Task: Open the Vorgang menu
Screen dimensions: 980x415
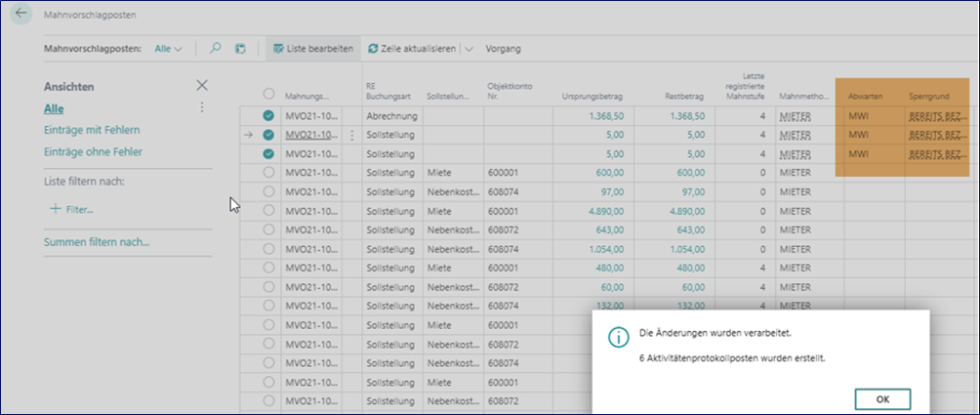Action: (503, 48)
